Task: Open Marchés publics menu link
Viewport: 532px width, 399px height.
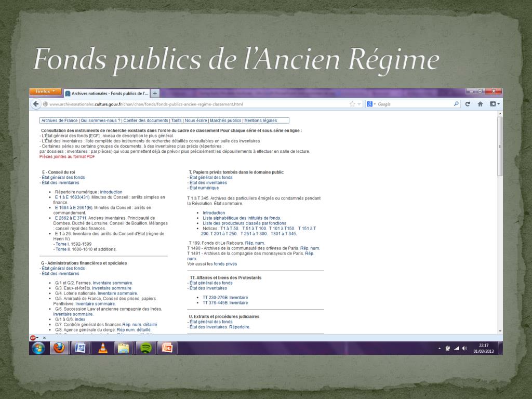Action: pos(225,121)
